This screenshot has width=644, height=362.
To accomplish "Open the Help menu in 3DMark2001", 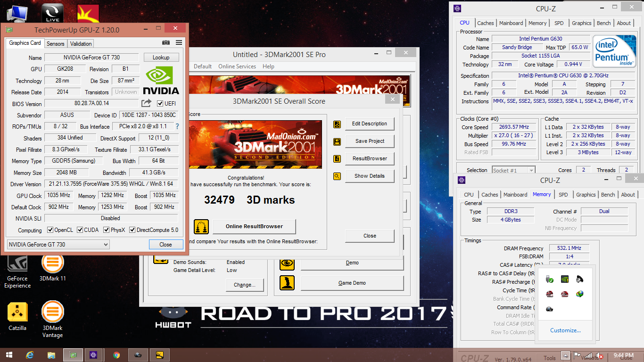I will [x=268, y=66].
